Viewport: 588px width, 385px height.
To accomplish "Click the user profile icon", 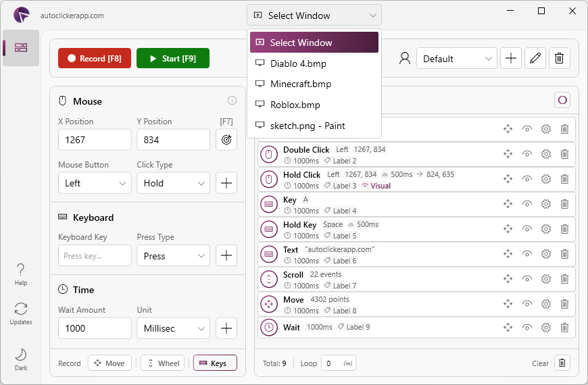I will tap(405, 58).
